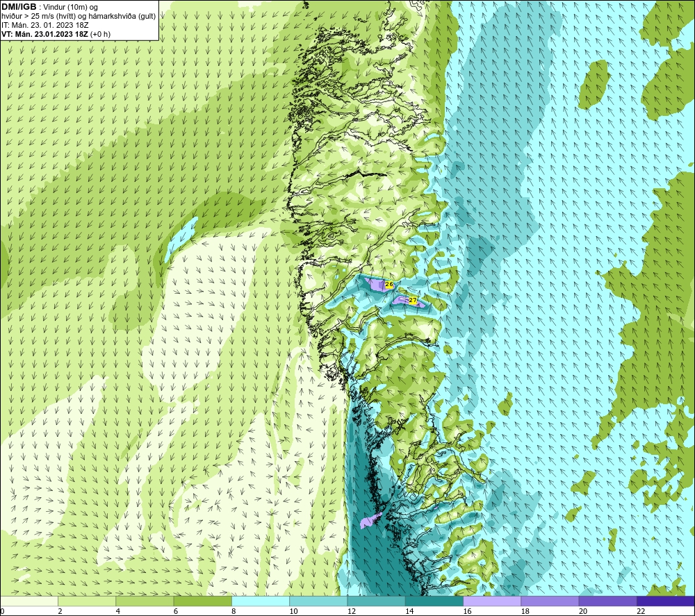This screenshot has width=695, height=616.
Task: Click the scale label "0"
Action: pos(2,612)
